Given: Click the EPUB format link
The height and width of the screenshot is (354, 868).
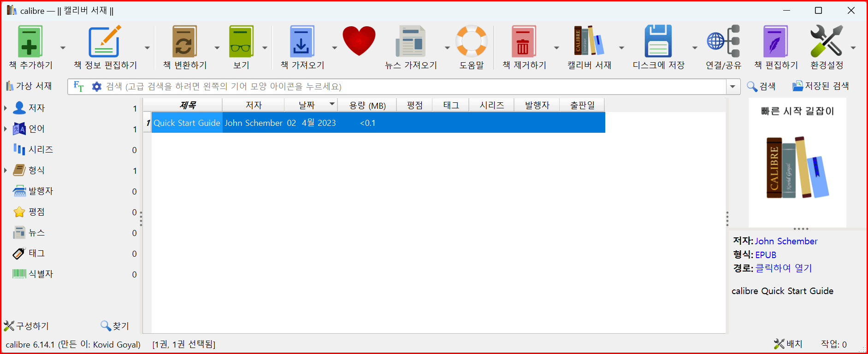Looking at the screenshot, I should point(766,254).
